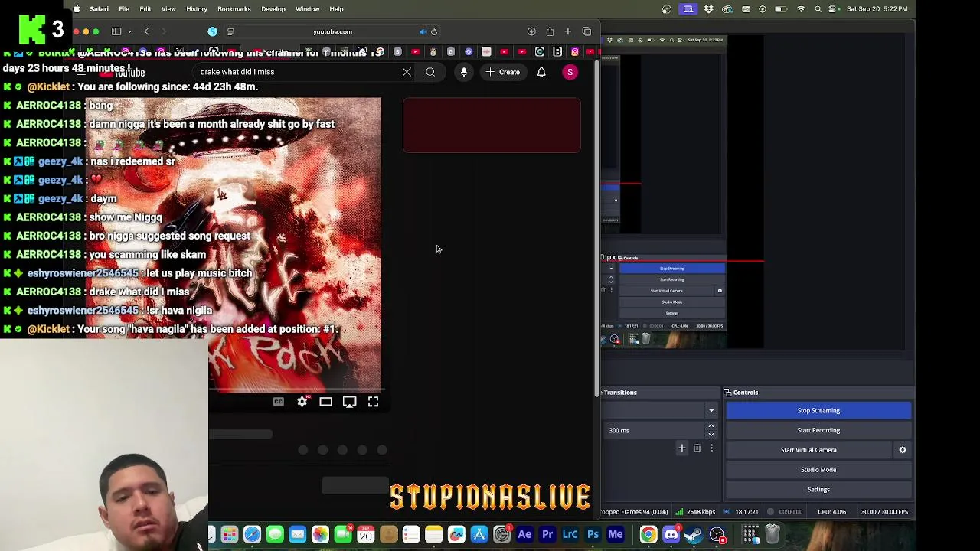Open Discord from the Dock

(x=671, y=534)
